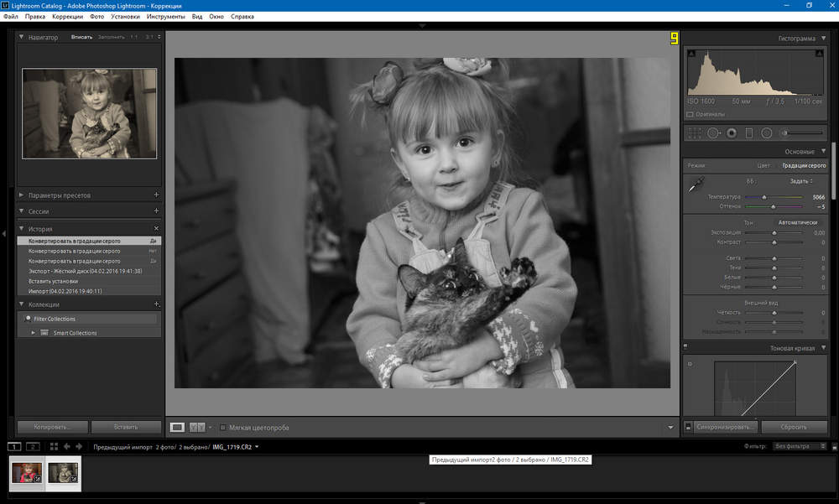839x504 pixels.
Task: Enable the Мягкая цветопроба checkbox
Action: pos(222,428)
